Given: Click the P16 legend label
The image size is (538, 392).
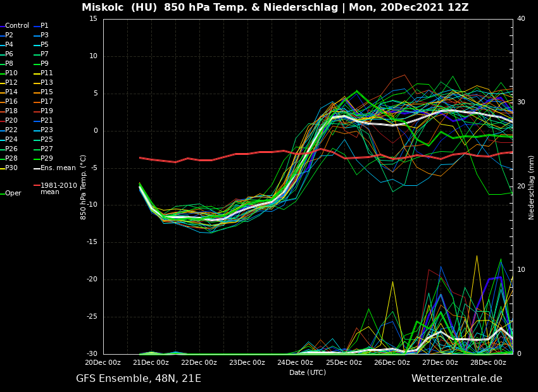Looking at the screenshot, I should click(11, 102).
